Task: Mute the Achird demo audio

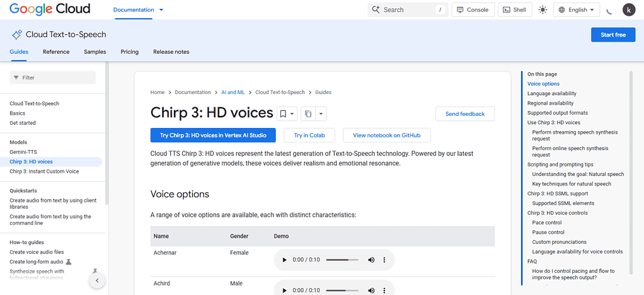Action: [x=371, y=291]
